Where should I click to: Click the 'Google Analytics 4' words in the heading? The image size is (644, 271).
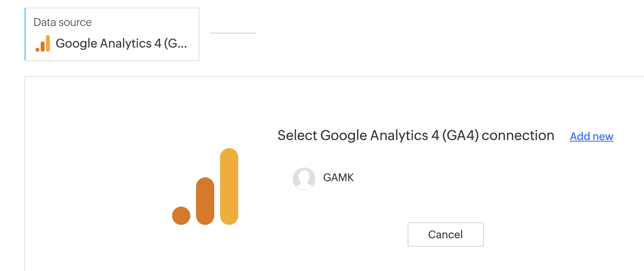[379, 135]
